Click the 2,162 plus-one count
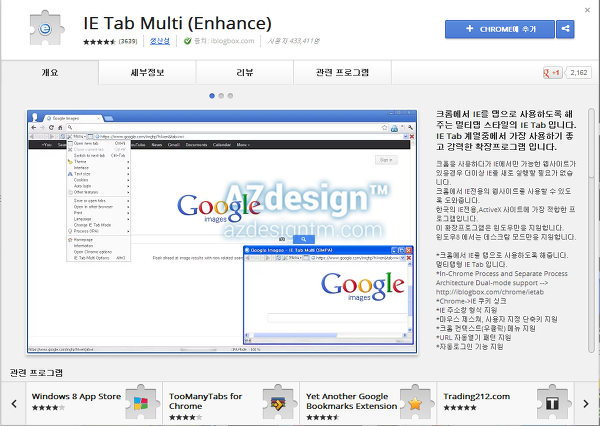Screen dimensions: 600x426 [579, 73]
